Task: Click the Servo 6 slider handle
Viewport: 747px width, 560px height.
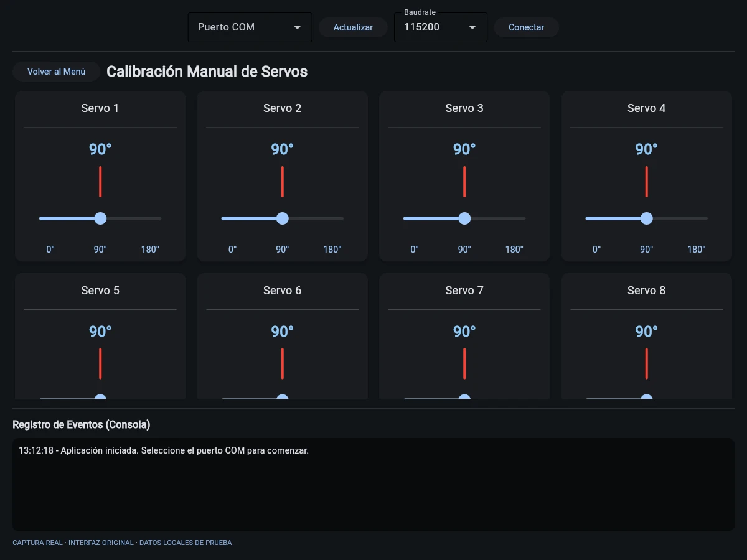Action: (x=283, y=396)
